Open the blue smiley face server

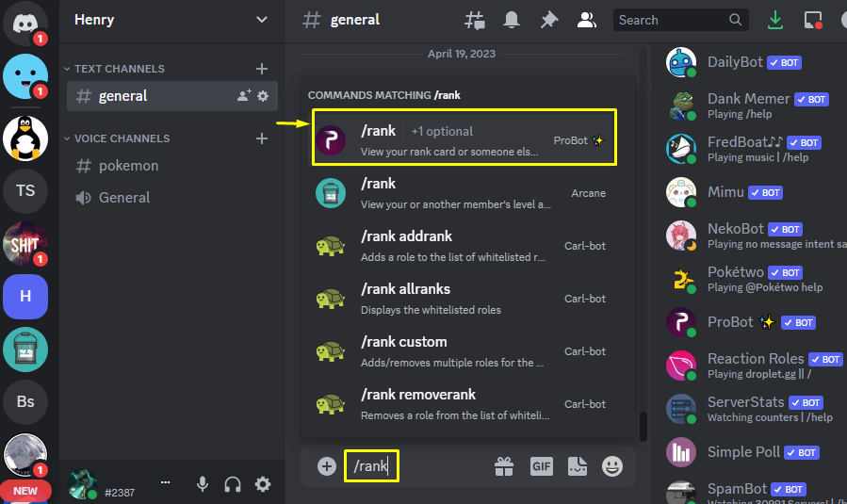(x=24, y=76)
